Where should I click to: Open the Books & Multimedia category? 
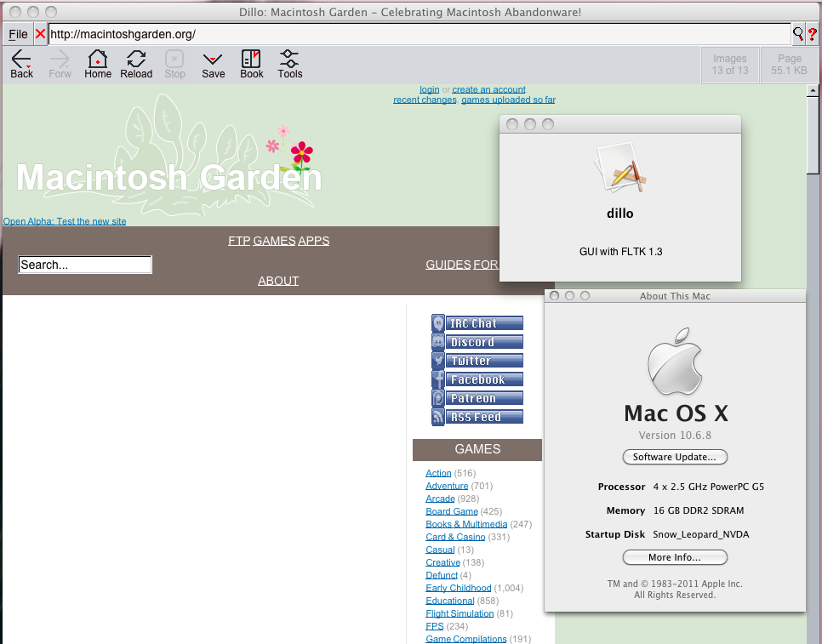coord(466,524)
